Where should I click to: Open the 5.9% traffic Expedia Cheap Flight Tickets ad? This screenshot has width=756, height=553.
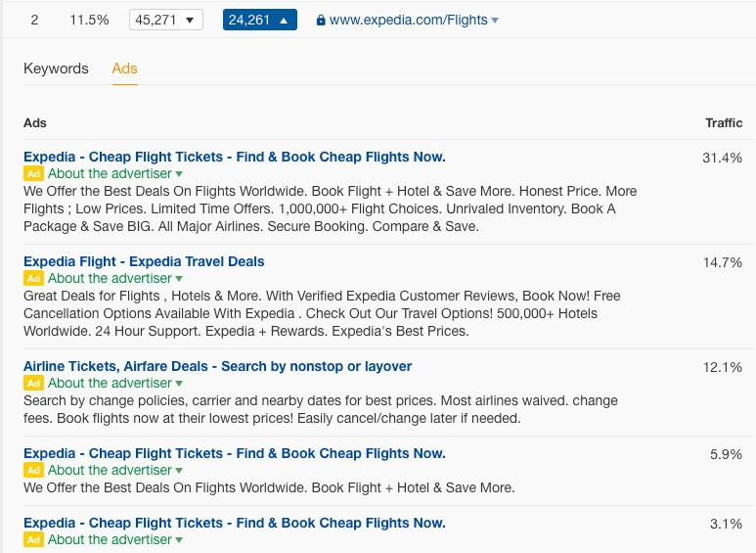[x=235, y=453]
